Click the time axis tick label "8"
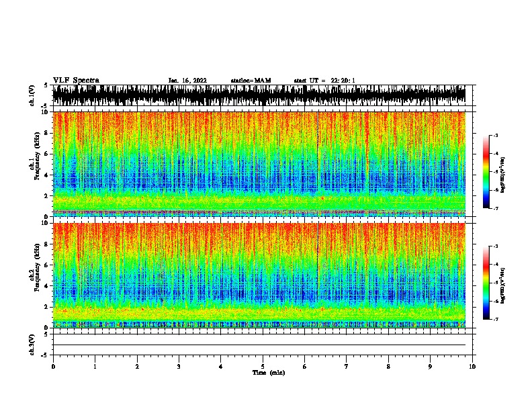Screen dimensions: 532x411 388,367
